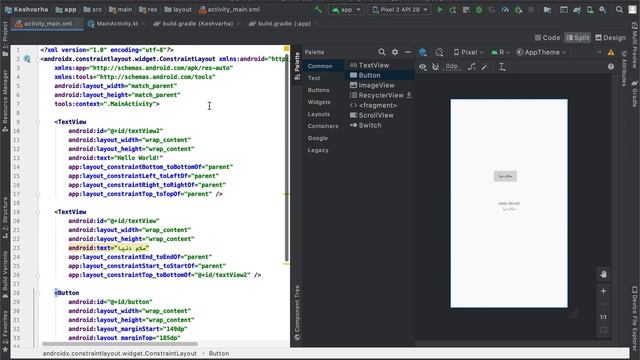Open build.gradle (:app) tab
This screenshot has width=640, height=360.
pyautogui.click(x=284, y=24)
